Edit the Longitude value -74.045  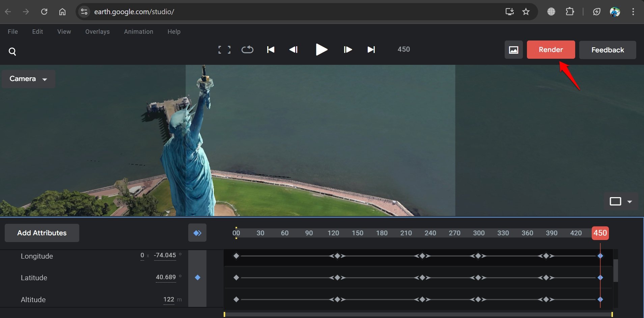tap(165, 255)
